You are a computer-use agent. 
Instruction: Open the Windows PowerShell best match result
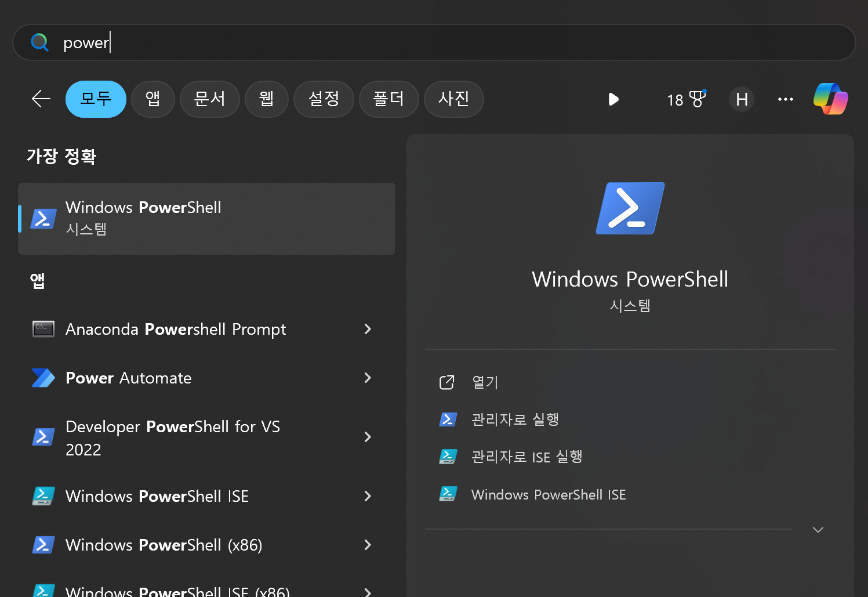206,219
